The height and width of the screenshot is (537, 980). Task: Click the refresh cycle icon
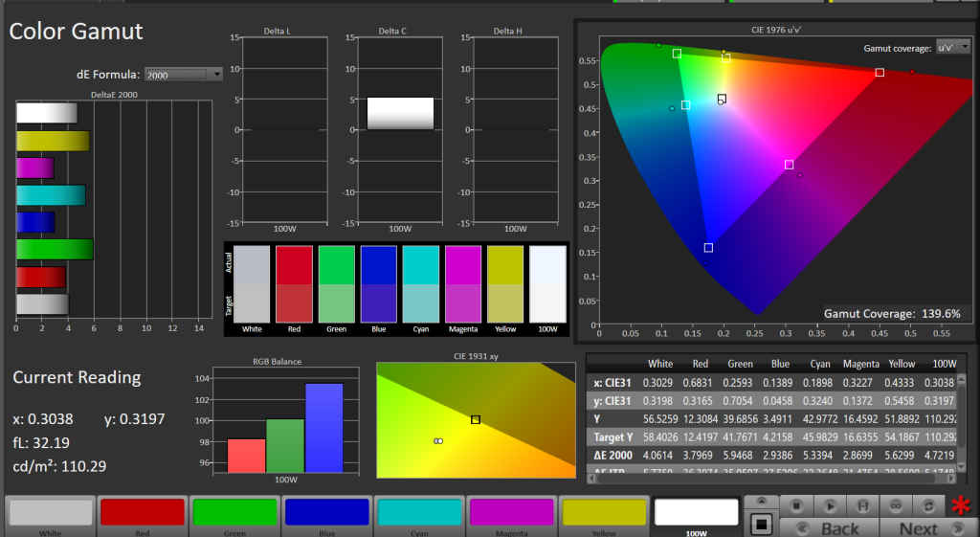pyautogui.click(x=928, y=504)
